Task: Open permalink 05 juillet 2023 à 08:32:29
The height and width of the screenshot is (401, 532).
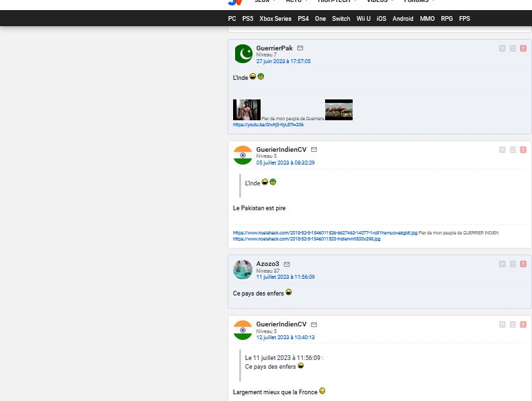Action: click(285, 163)
